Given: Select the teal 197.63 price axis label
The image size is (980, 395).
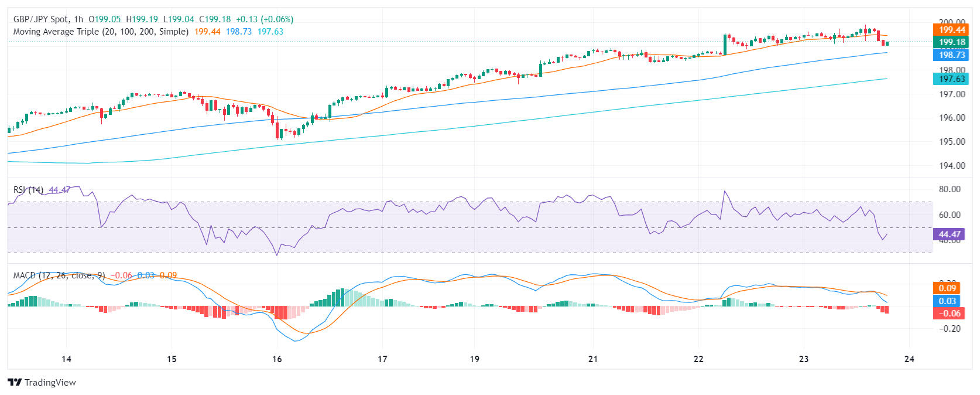Looking at the screenshot, I should 951,79.
